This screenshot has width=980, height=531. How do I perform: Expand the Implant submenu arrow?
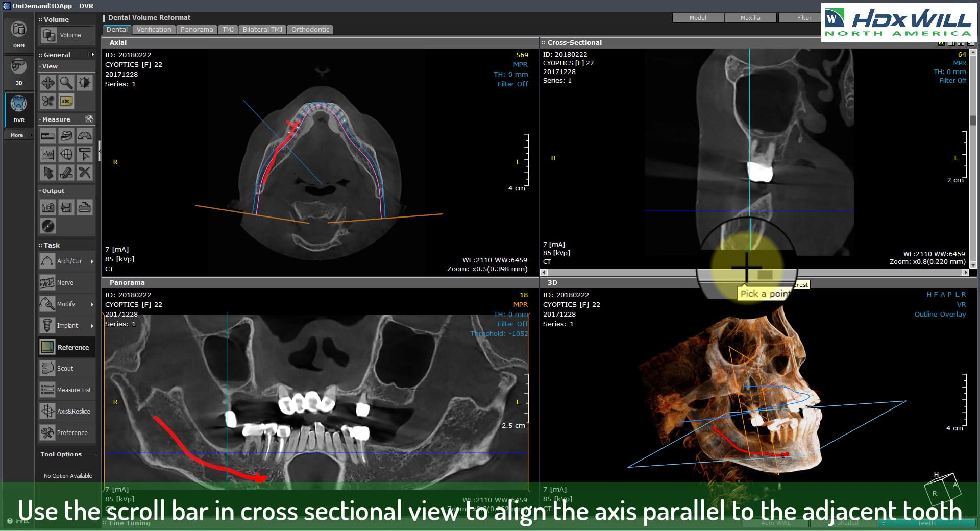[92, 326]
